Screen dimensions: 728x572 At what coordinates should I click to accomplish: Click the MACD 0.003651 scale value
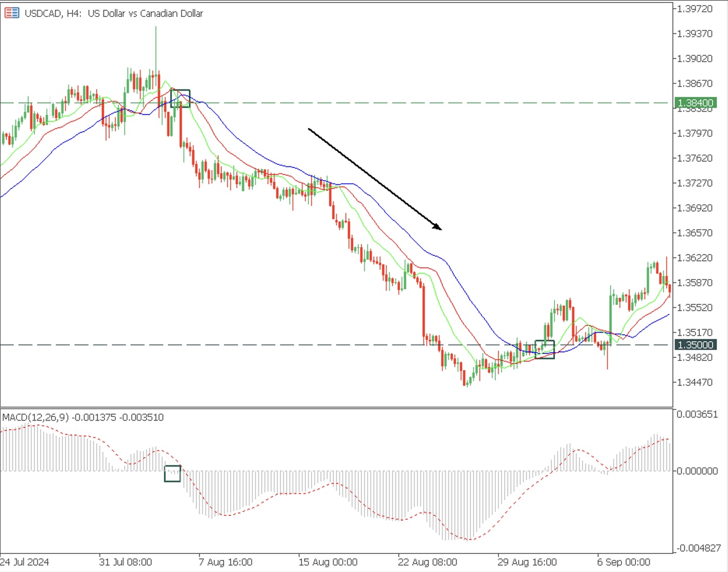pos(697,414)
